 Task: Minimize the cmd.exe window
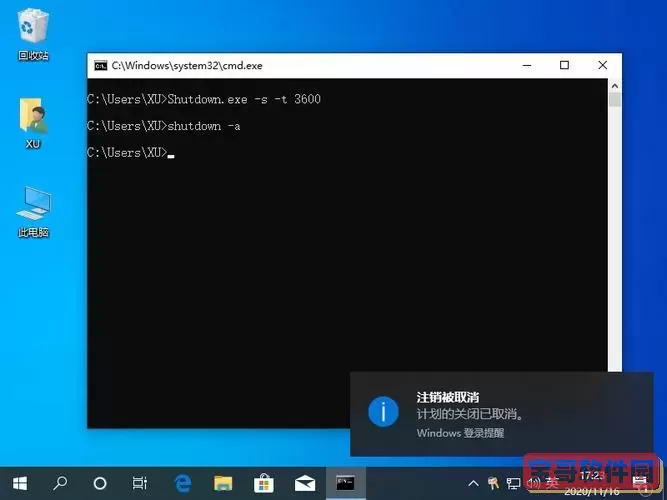coord(527,66)
